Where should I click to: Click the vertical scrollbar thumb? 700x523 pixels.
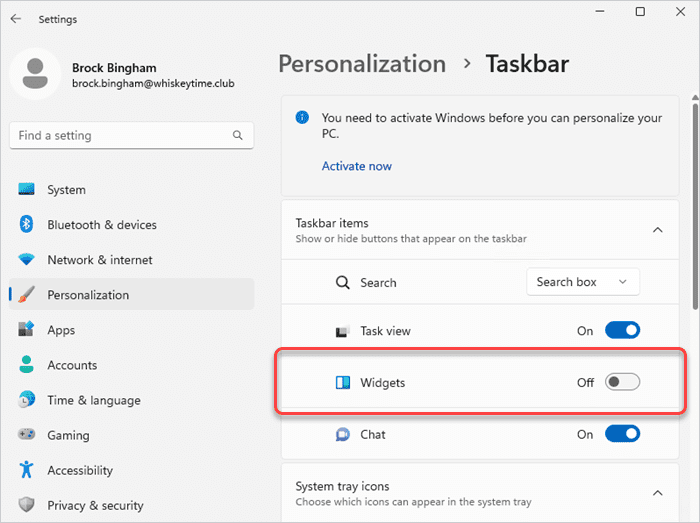pyautogui.click(x=695, y=205)
